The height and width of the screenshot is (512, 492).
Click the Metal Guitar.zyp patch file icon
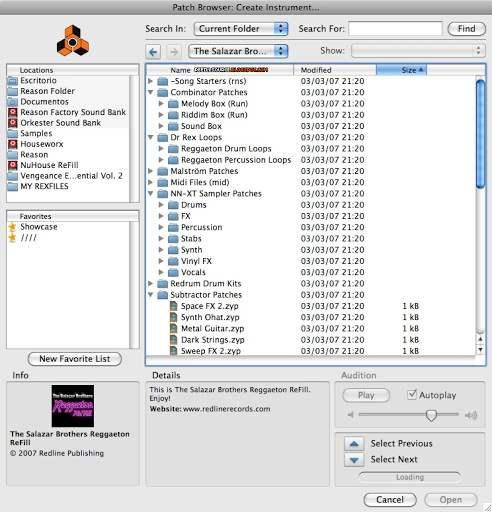tap(173, 329)
